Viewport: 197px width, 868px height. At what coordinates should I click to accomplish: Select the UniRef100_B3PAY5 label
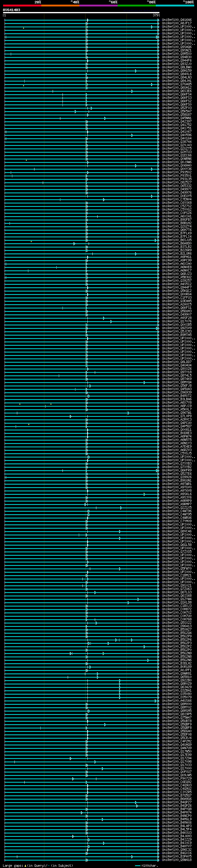point(177,857)
